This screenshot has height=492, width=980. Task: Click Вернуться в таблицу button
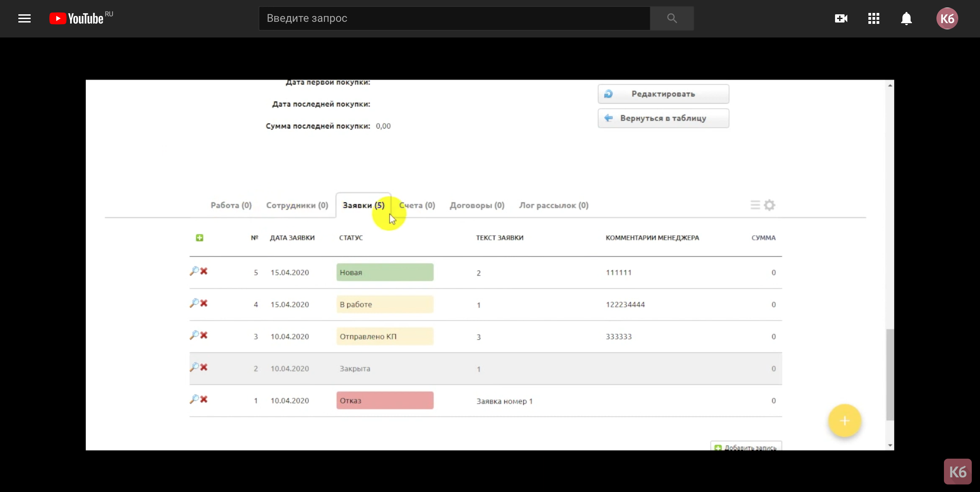click(x=663, y=118)
